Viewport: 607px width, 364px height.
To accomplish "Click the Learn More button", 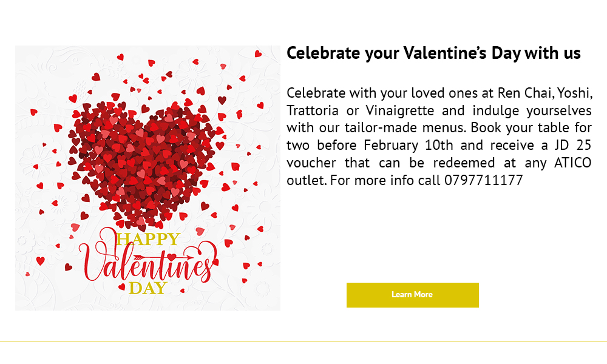I will point(412,295).
